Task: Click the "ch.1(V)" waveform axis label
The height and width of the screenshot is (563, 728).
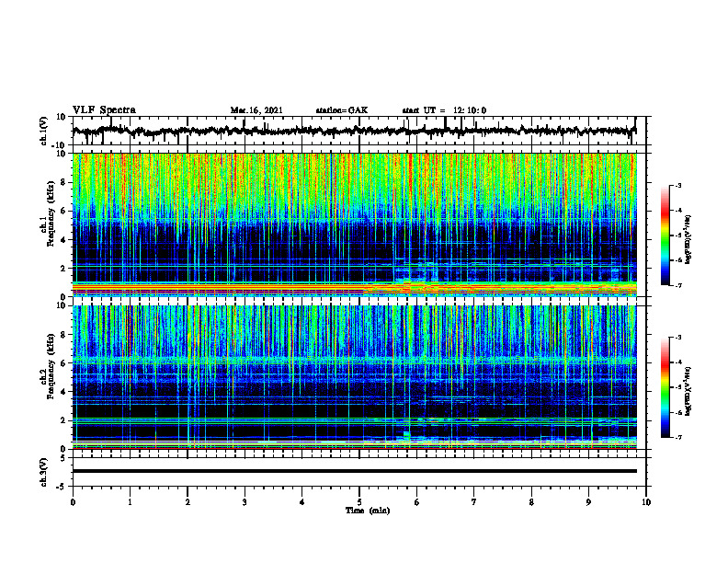Action: click(x=44, y=131)
